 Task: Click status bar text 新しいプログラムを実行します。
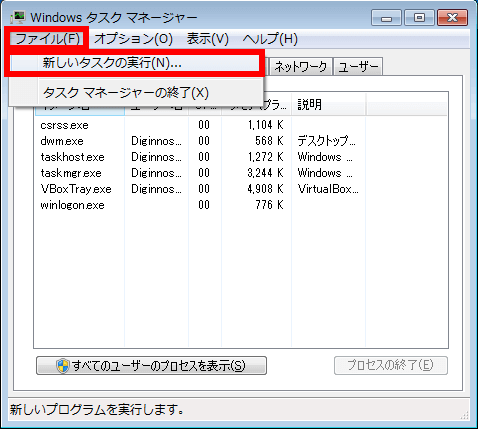click(x=97, y=409)
